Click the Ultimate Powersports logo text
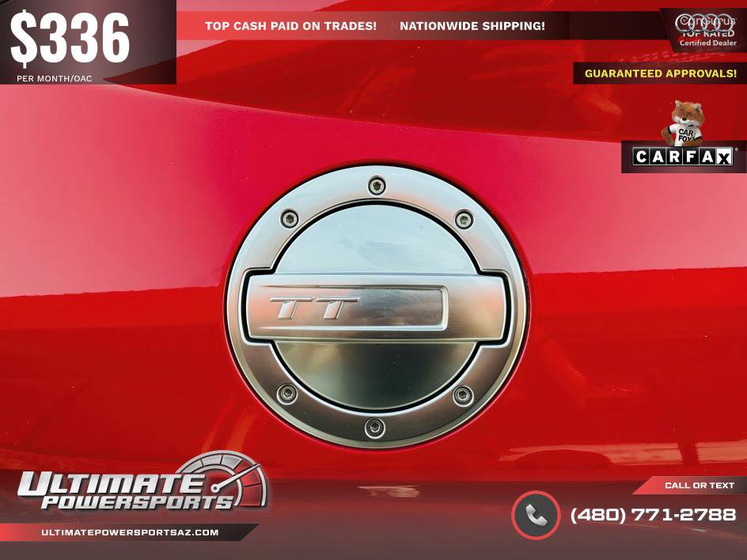 [x=125, y=490]
